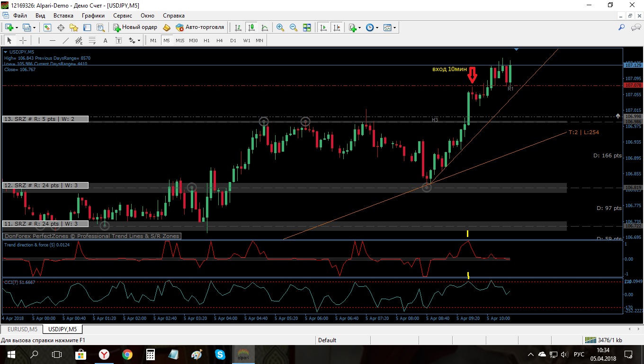Screen dimensions: 644x364
Task: Switch to D1 timeframe
Action: pyautogui.click(x=233, y=40)
